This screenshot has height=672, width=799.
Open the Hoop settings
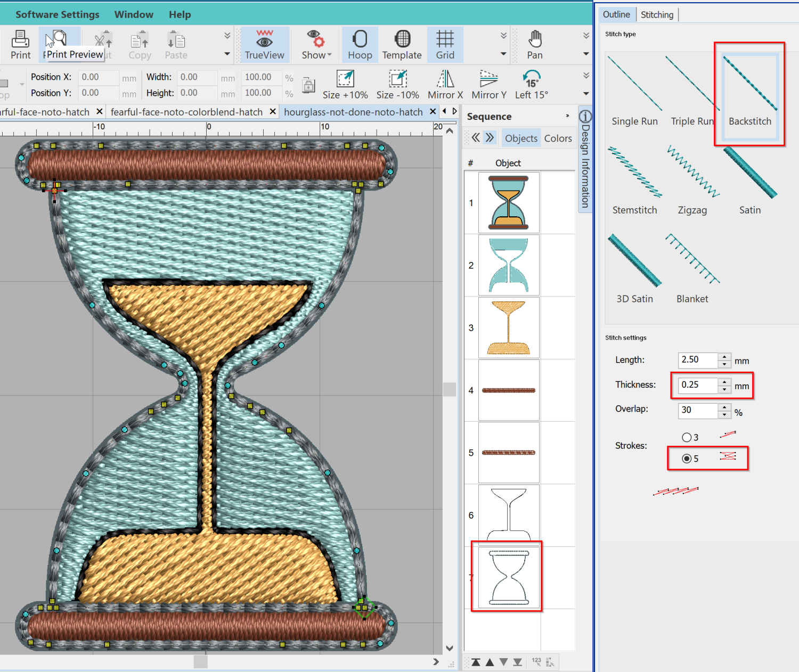(360, 44)
